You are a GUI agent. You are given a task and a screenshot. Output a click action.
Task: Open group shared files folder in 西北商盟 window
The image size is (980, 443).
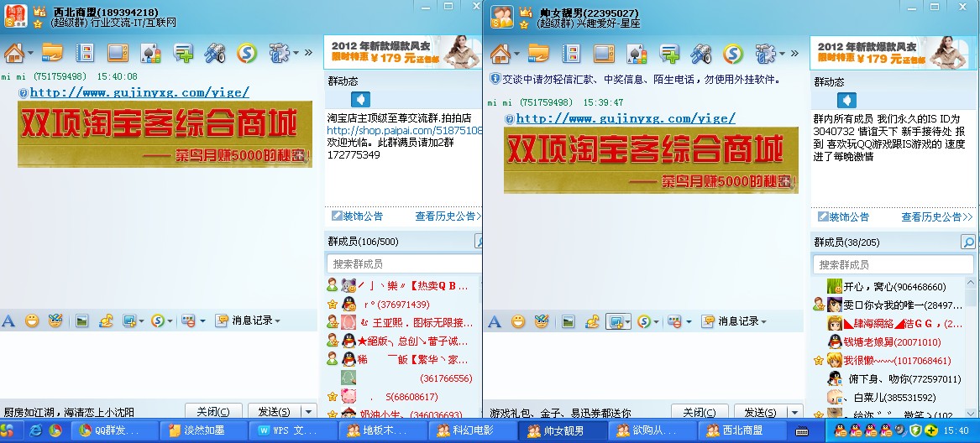point(53,53)
